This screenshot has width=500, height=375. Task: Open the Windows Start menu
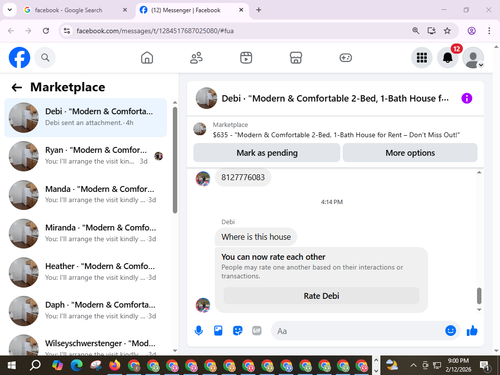coord(11,365)
